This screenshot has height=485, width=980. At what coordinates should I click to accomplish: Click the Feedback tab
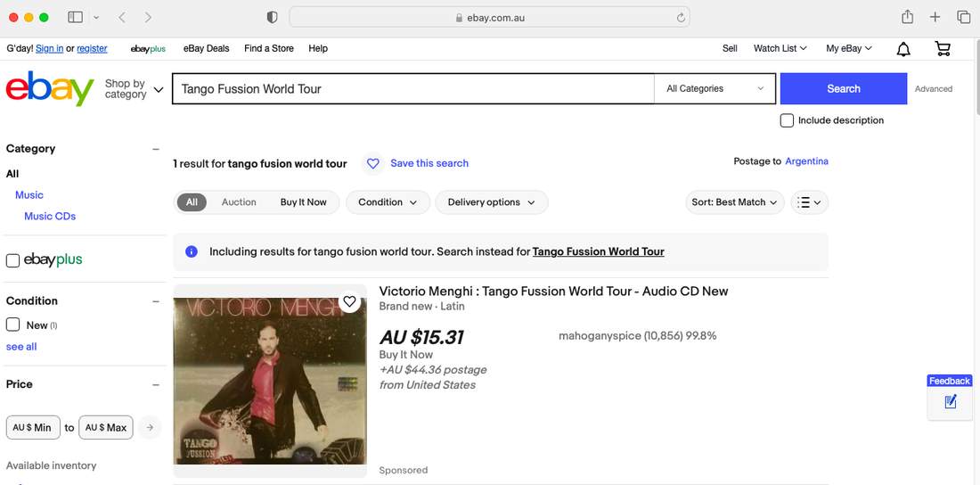pyautogui.click(x=949, y=381)
